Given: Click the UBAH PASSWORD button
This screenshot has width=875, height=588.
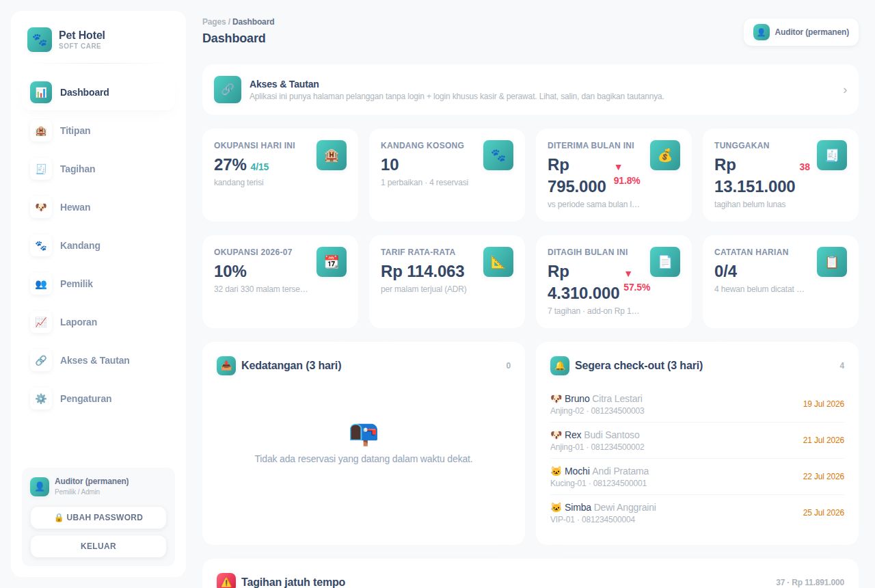Looking at the screenshot, I should pyautogui.click(x=98, y=518).
